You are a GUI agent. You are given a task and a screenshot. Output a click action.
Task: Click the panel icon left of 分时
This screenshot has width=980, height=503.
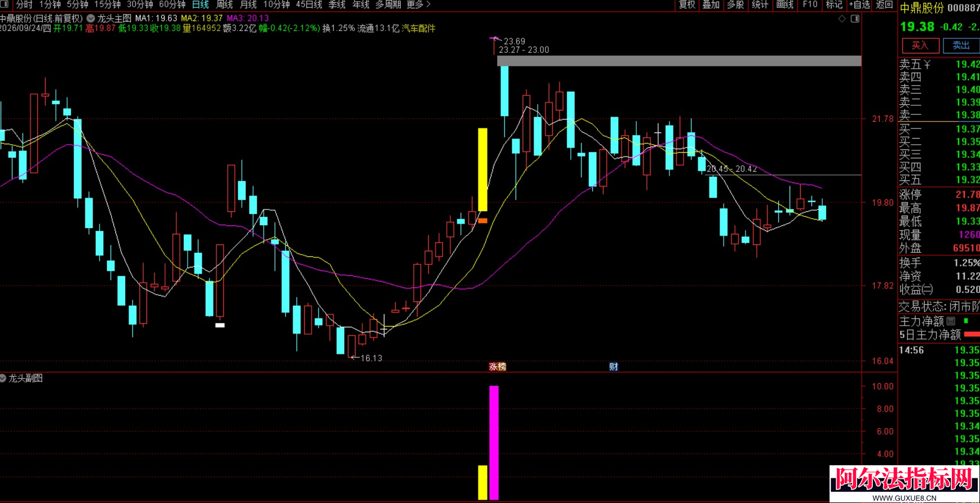(5, 5)
